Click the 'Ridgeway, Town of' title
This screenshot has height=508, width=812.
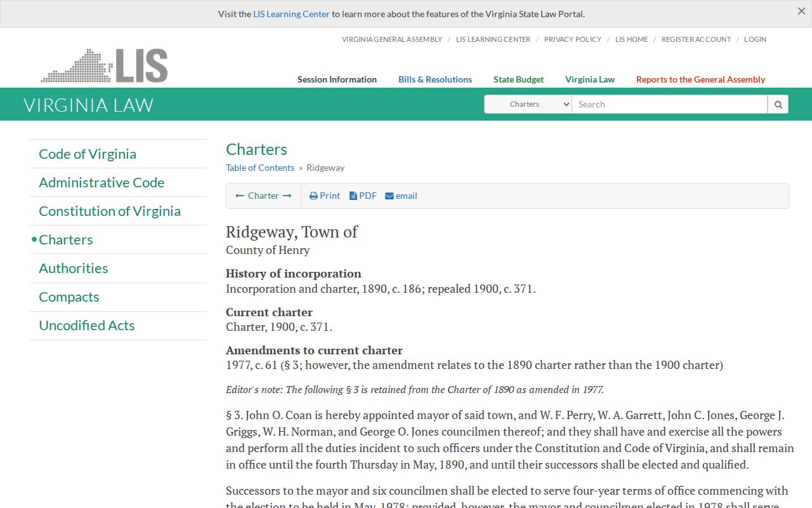[292, 232]
